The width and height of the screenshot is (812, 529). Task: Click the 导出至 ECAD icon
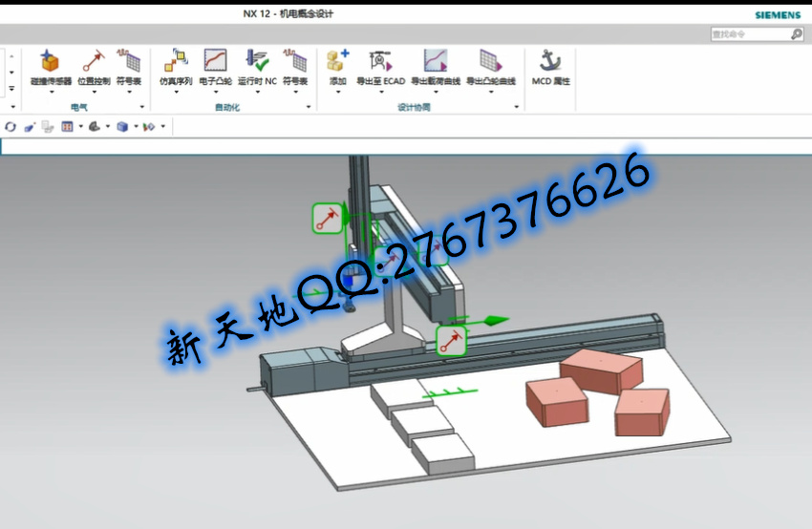pos(380,63)
